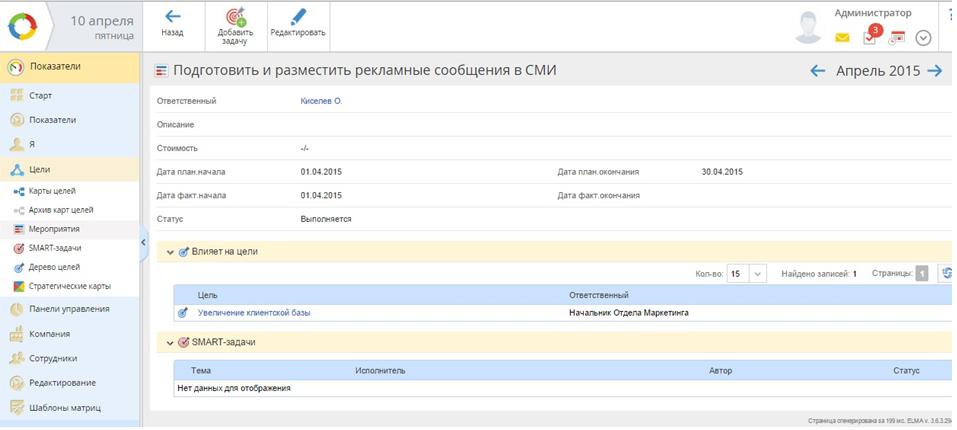Viewport: 957px width, 430px height.
Task: Open the Кол-во records count dropdown
Action: [757, 274]
